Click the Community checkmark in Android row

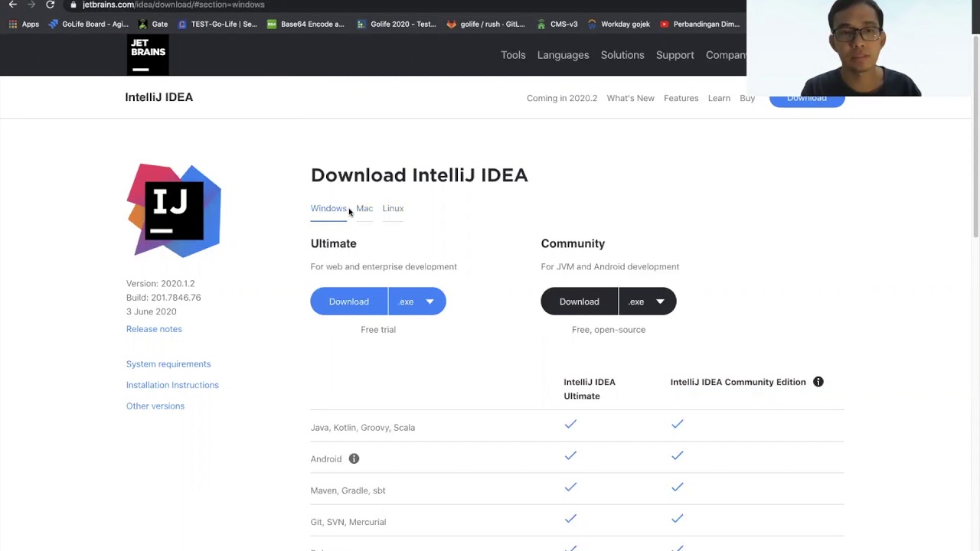click(677, 455)
